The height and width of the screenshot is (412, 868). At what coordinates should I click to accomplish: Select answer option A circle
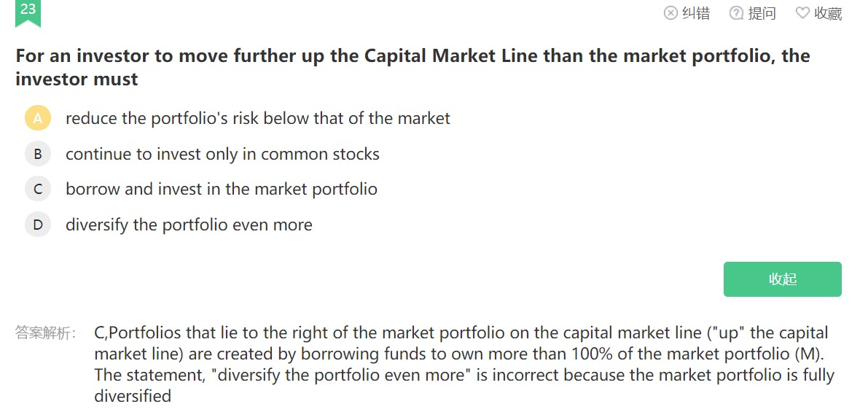pos(38,118)
